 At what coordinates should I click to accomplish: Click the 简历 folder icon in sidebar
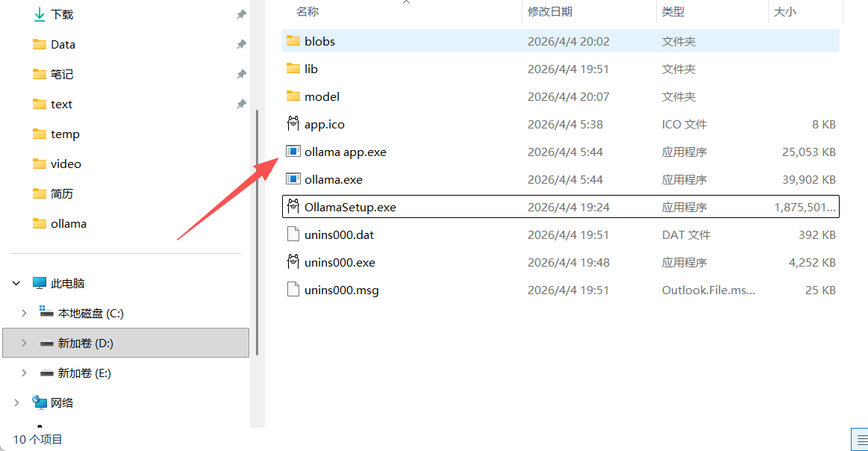40,194
